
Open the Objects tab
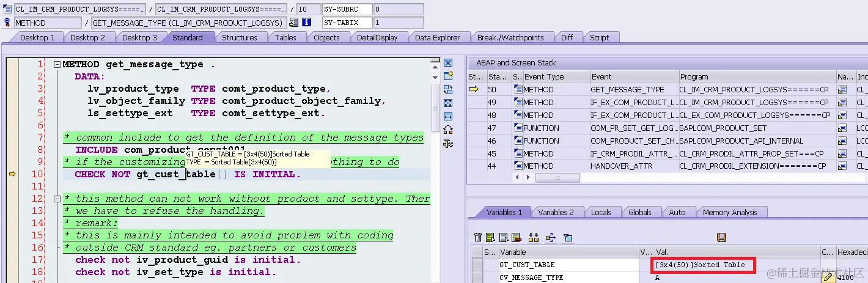click(x=326, y=38)
